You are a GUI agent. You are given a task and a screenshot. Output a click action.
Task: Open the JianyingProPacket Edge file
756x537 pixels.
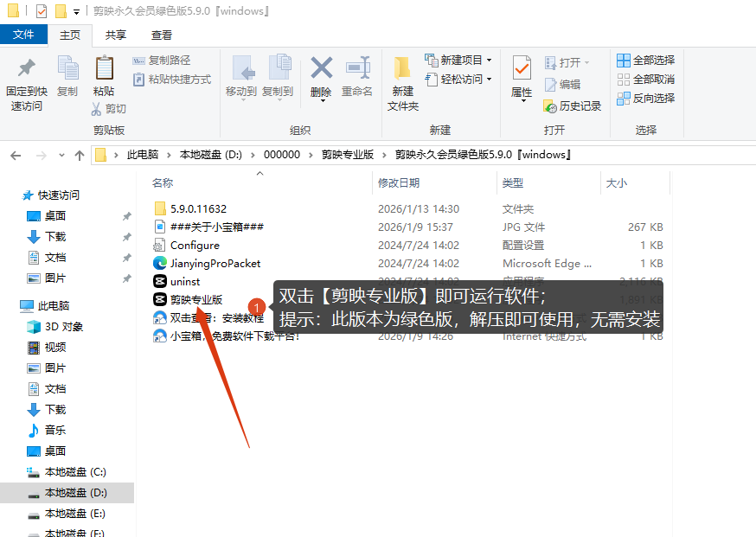coord(215,263)
